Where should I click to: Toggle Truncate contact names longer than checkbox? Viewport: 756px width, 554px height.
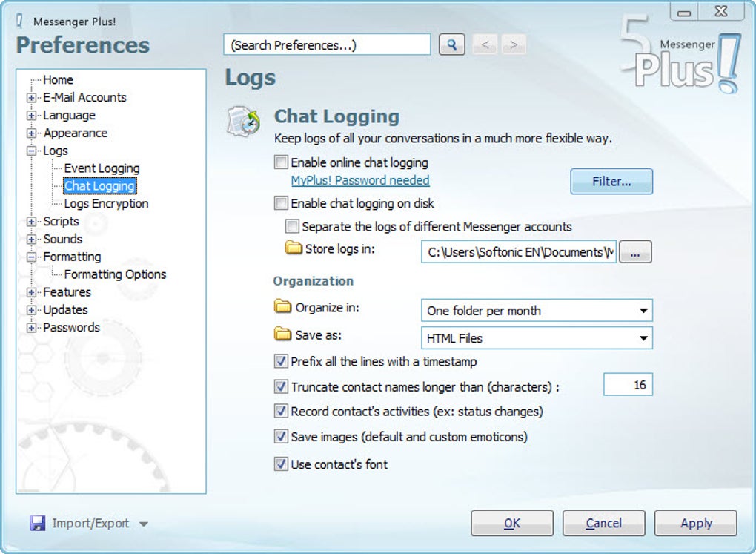coord(281,386)
